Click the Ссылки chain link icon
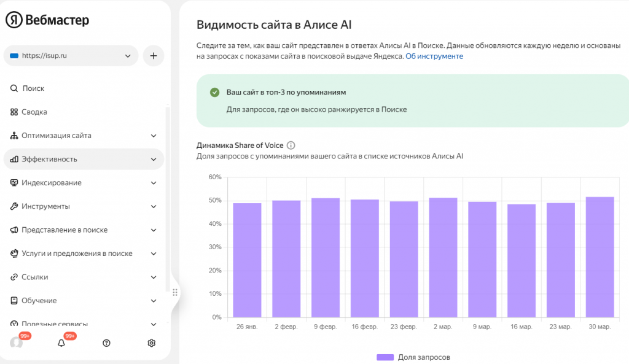The height and width of the screenshot is (364, 629). point(14,277)
